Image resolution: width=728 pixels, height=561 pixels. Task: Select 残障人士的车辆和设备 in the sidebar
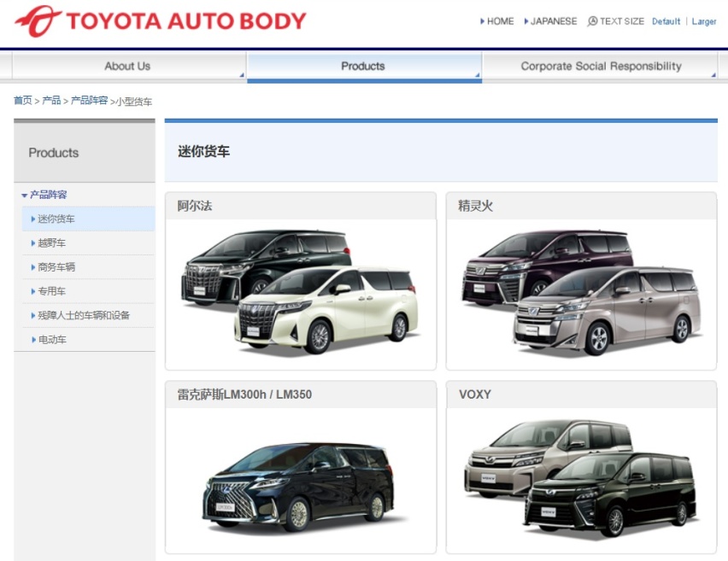tap(88, 316)
